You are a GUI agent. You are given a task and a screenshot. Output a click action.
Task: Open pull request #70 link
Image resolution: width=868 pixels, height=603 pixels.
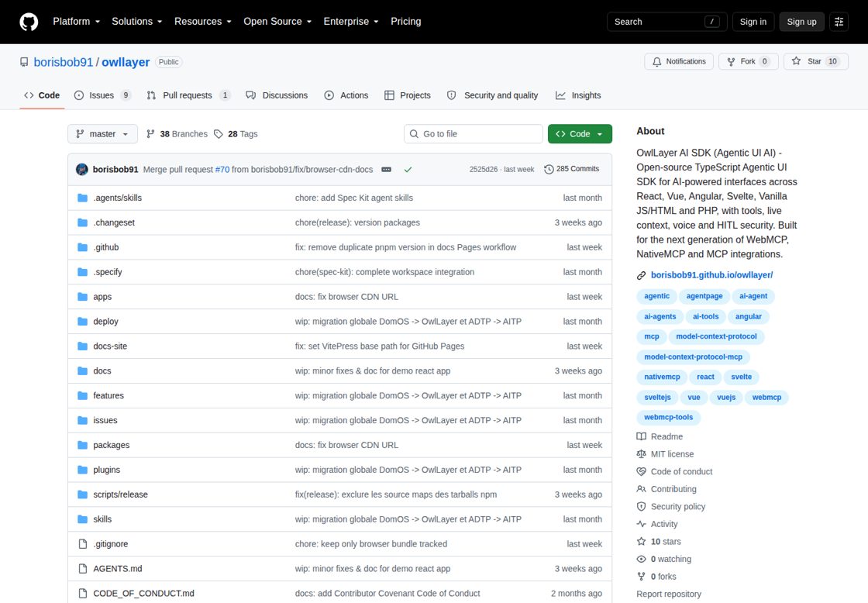pyautogui.click(x=222, y=170)
